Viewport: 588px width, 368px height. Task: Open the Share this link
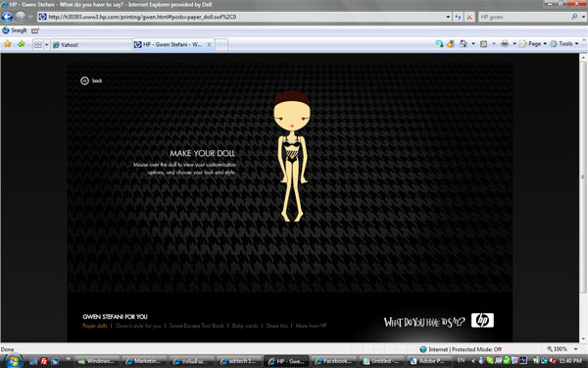276,326
